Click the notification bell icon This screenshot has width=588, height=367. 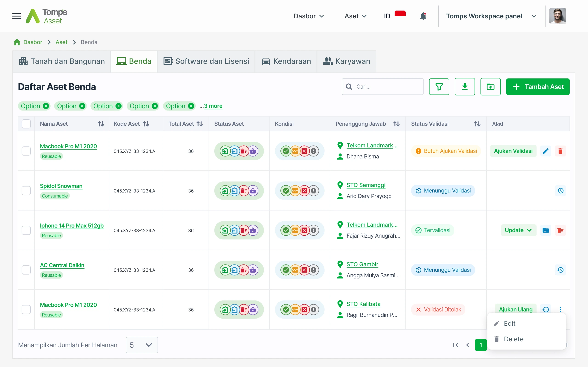coord(423,16)
